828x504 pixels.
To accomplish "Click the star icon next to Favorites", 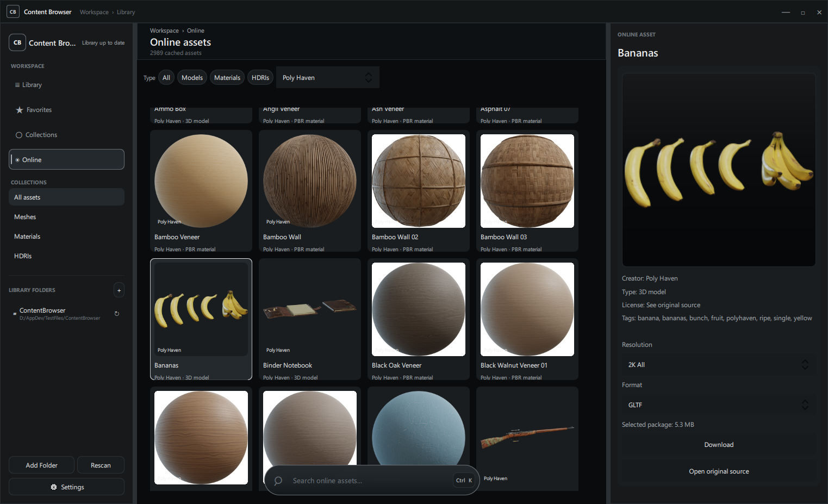I will click(20, 110).
